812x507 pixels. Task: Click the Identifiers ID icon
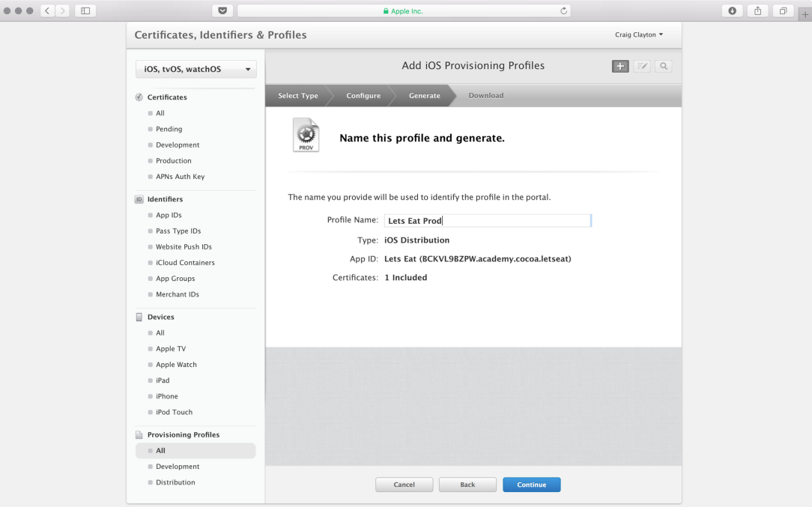[x=139, y=199]
